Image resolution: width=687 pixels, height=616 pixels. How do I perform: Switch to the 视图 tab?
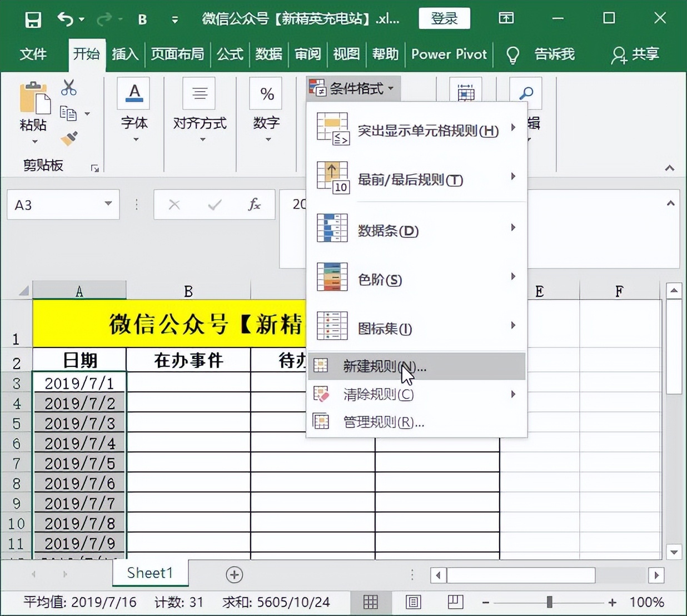click(x=347, y=54)
